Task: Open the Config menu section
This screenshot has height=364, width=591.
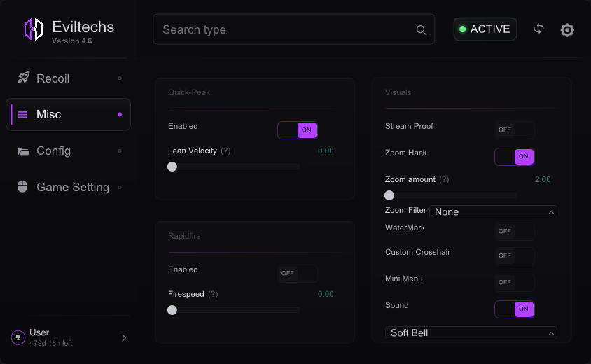Action: pyautogui.click(x=68, y=150)
